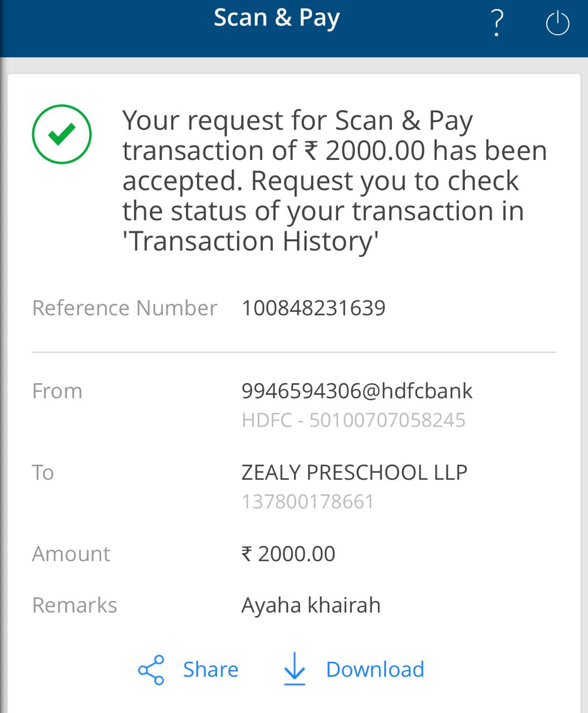588x713 pixels.
Task: Select the remarks text Ayaha khairah
Action: pyautogui.click(x=311, y=605)
